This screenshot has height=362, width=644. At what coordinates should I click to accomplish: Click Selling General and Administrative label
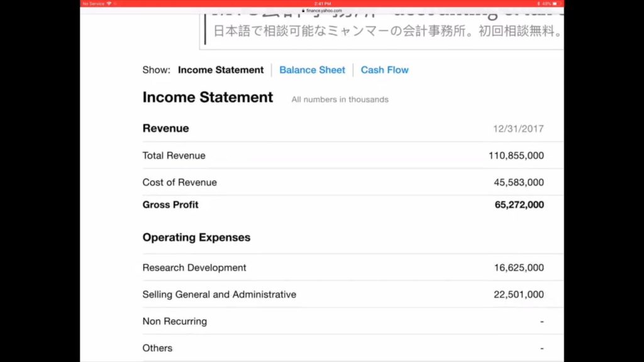click(219, 294)
